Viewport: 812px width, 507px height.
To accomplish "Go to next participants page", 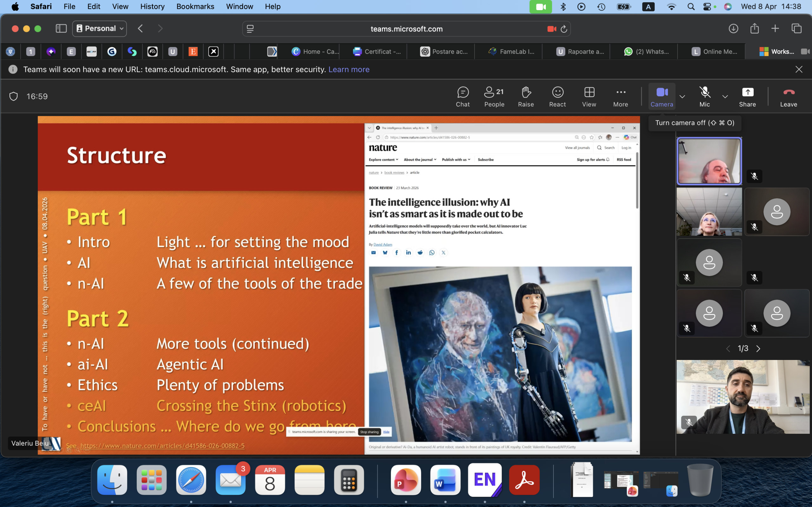I will 758,348.
